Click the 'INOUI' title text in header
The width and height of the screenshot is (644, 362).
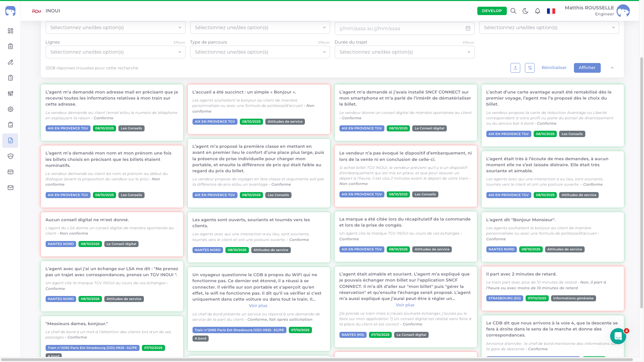(x=53, y=11)
